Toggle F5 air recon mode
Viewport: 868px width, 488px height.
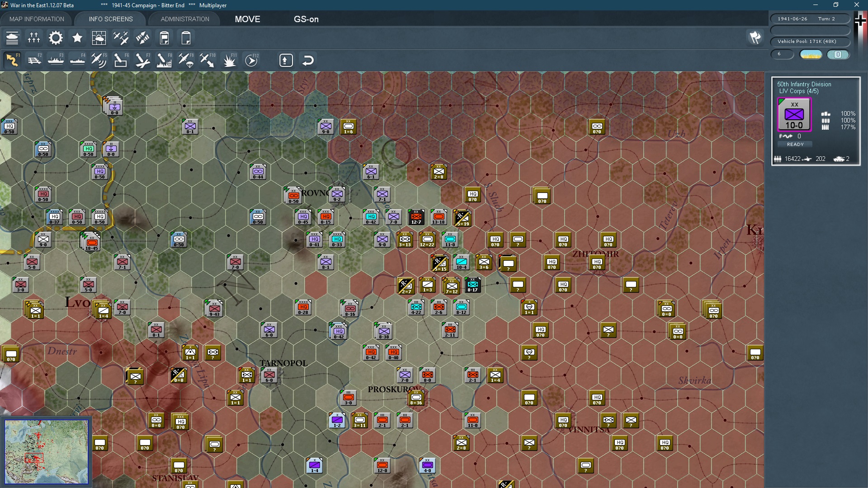[99, 60]
